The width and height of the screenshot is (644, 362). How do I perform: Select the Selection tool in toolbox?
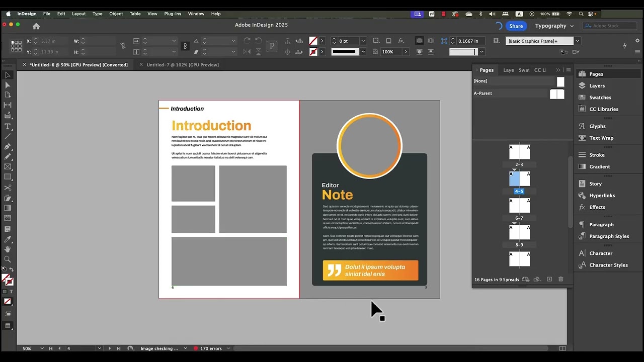8,75
